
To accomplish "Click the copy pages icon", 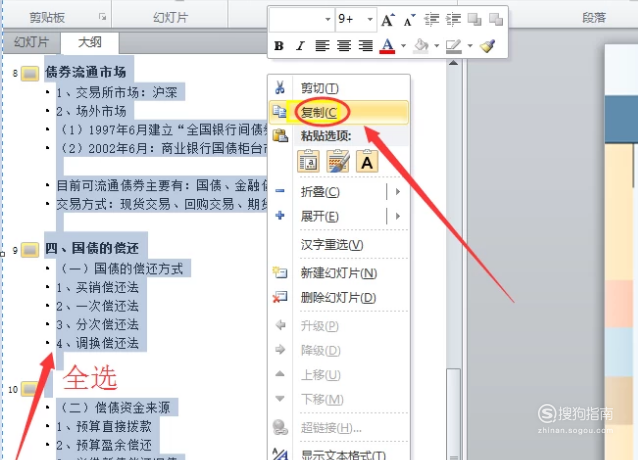I will tap(280, 112).
